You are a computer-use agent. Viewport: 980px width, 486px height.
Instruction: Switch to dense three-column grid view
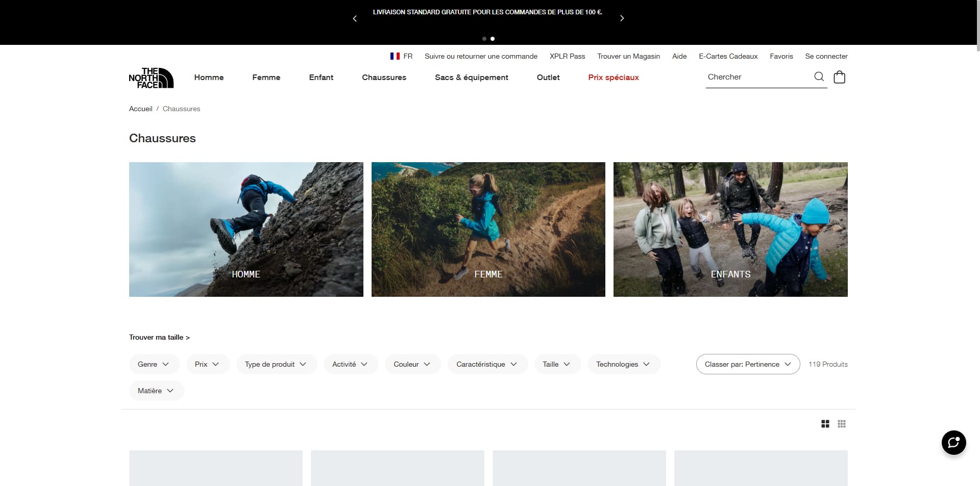[x=842, y=424]
